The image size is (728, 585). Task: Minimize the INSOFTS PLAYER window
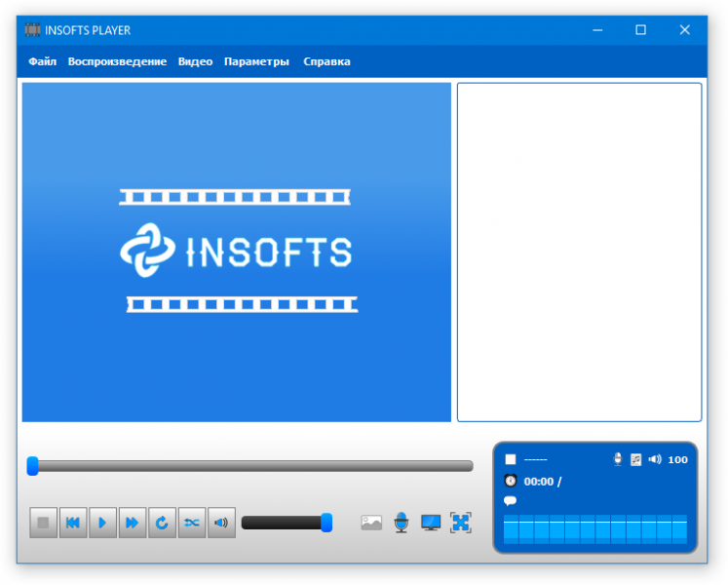click(597, 30)
